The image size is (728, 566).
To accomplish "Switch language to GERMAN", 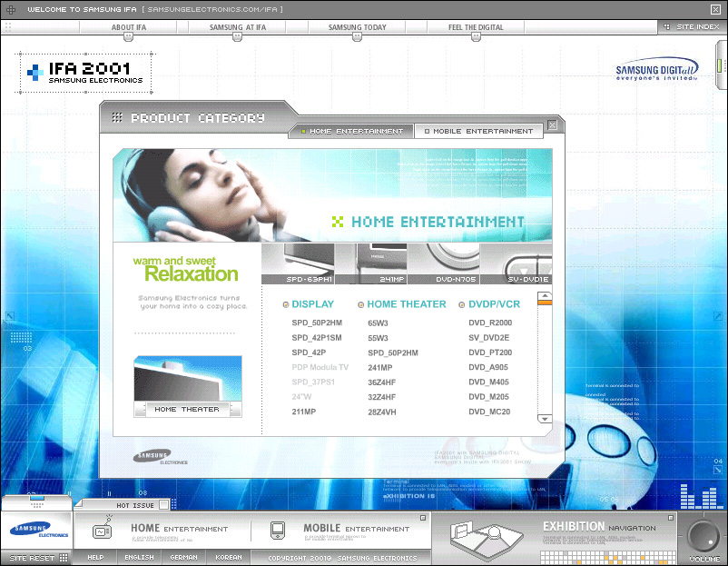I will [183, 557].
